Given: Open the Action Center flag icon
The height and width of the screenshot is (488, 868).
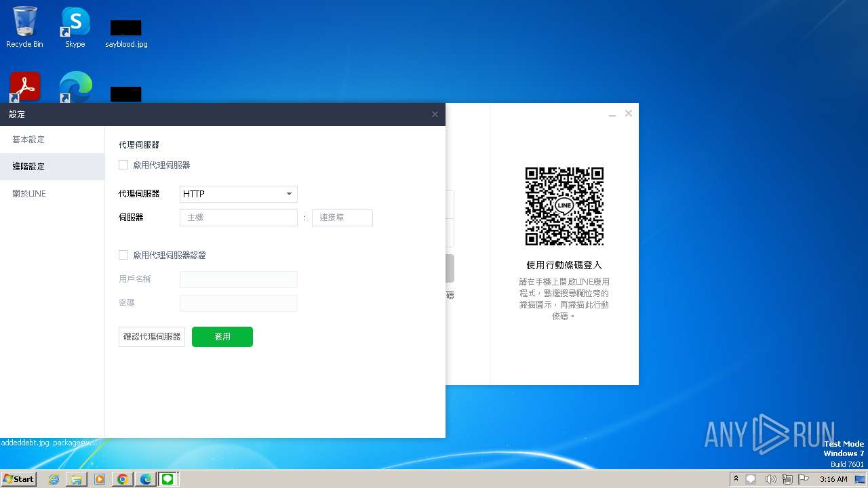Looking at the screenshot, I should click(x=804, y=479).
